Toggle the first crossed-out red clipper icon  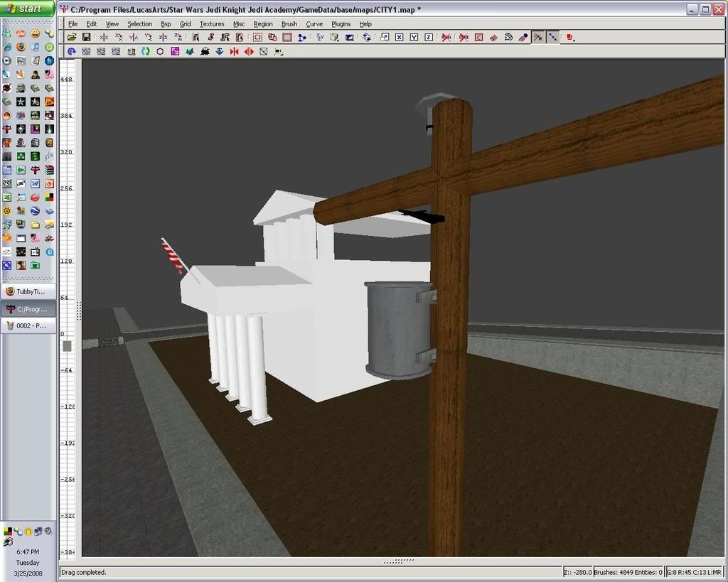click(x=446, y=37)
